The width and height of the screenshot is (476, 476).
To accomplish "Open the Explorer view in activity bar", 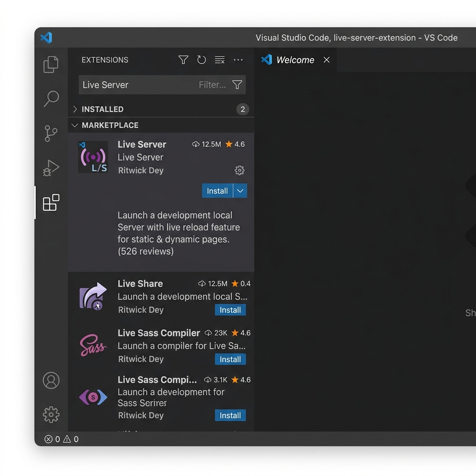I will [x=51, y=64].
